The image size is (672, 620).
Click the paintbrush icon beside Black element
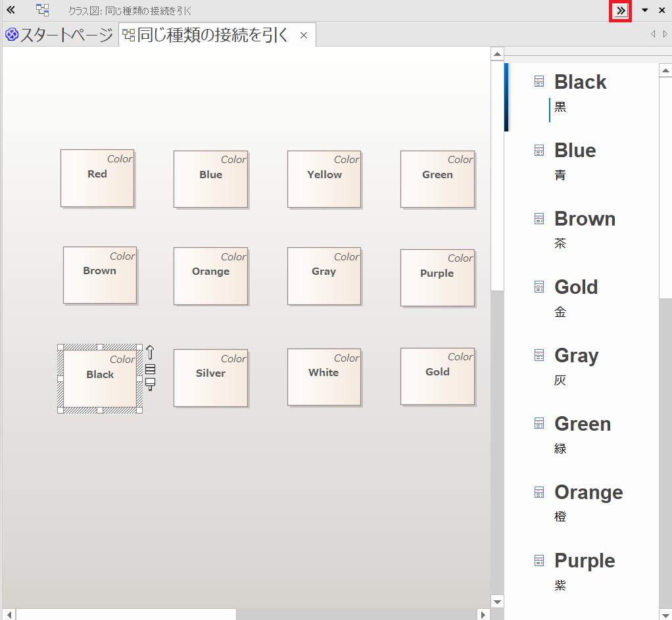[x=150, y=384]
